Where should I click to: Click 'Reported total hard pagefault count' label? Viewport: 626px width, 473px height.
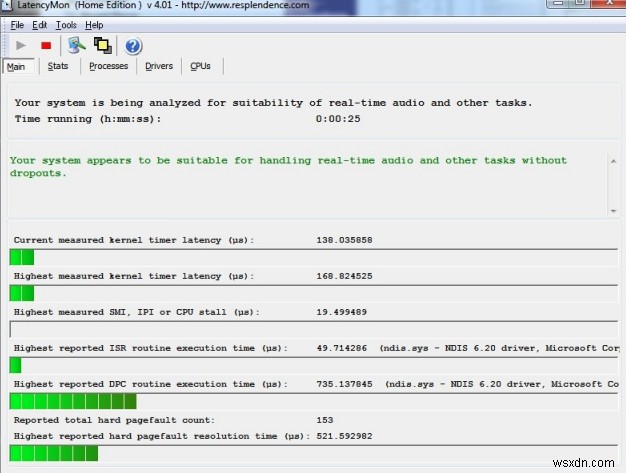coord(114,420)
